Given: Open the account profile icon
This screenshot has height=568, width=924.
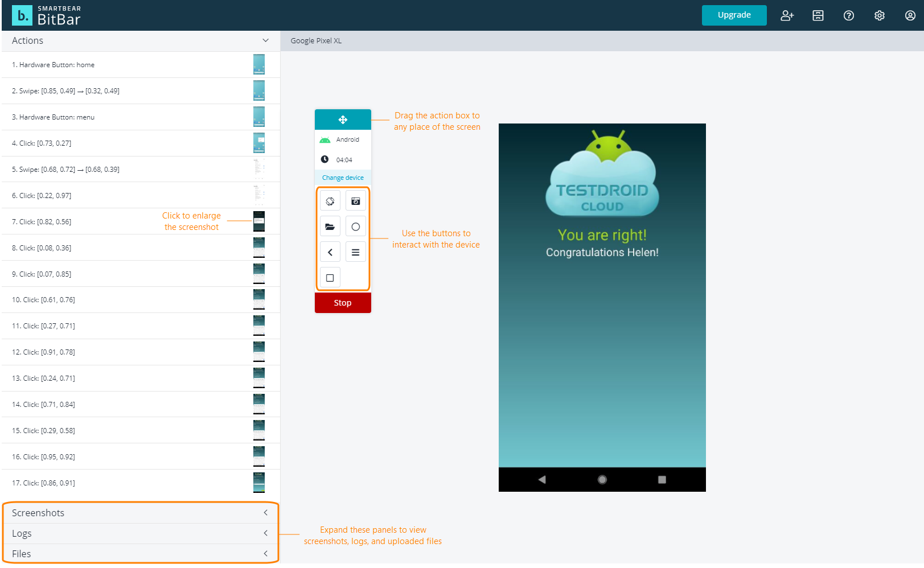Looking at the screenshot, I should coord(910,15).
